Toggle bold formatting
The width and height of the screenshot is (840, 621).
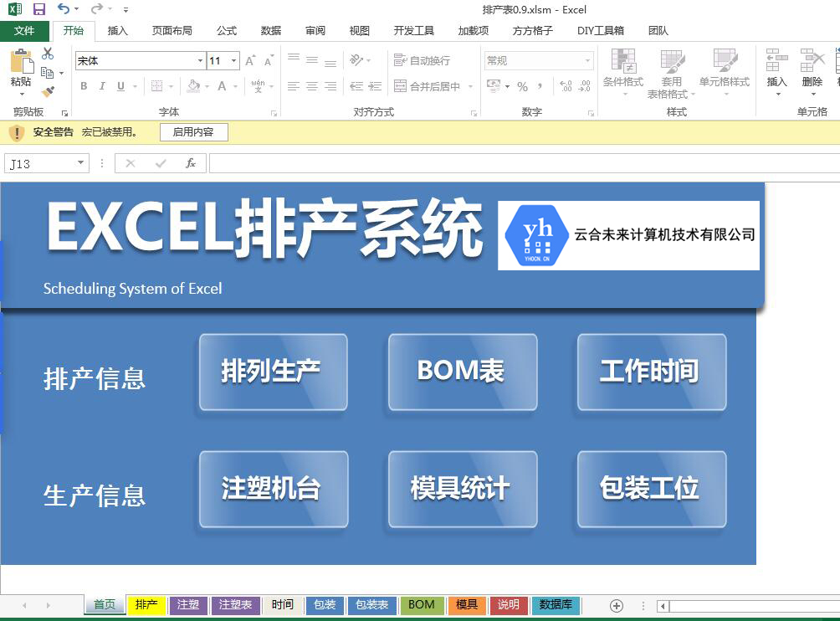coord(84,86)
